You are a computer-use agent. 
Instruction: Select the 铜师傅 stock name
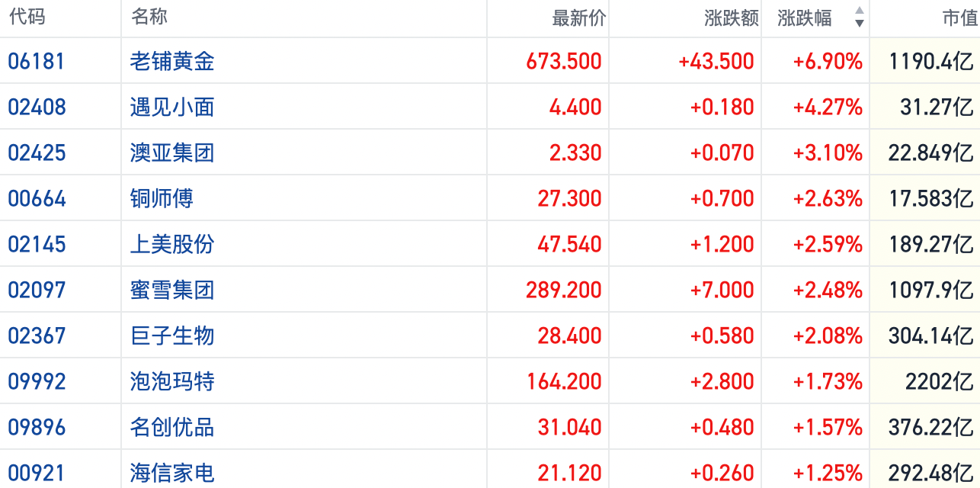pyautogui.click(x=162, y=198)
